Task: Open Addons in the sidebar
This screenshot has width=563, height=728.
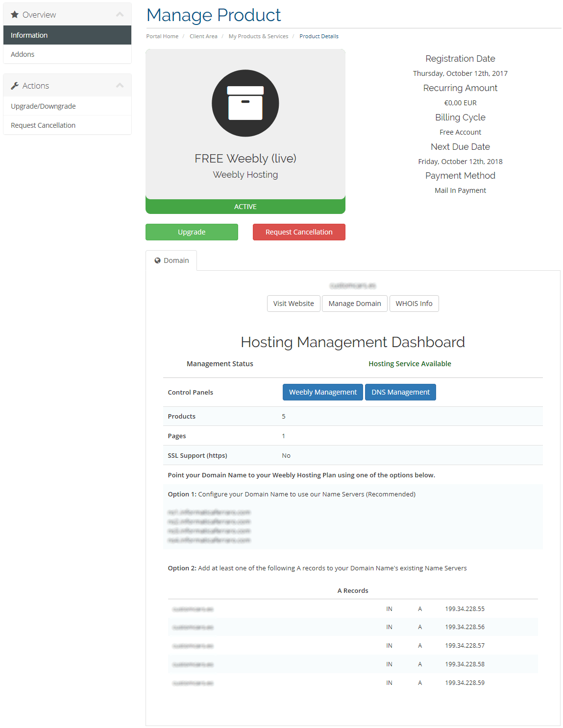Action: pyautogui.click(x=67, y=54)
